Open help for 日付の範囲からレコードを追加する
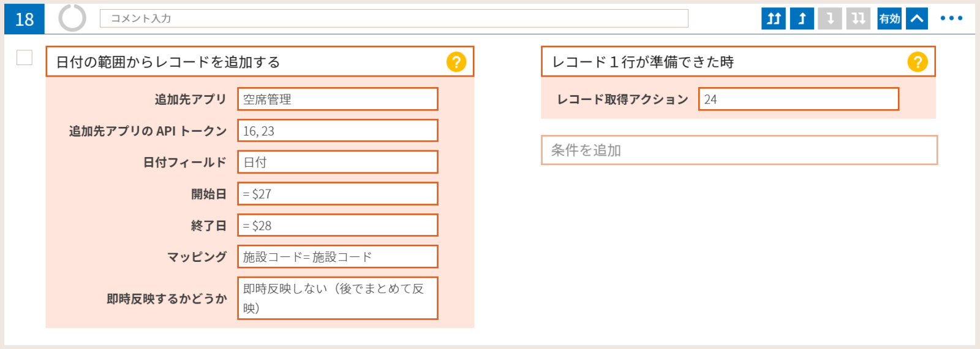980x349 pixels. pyautogui.click(x=456, y=62)
